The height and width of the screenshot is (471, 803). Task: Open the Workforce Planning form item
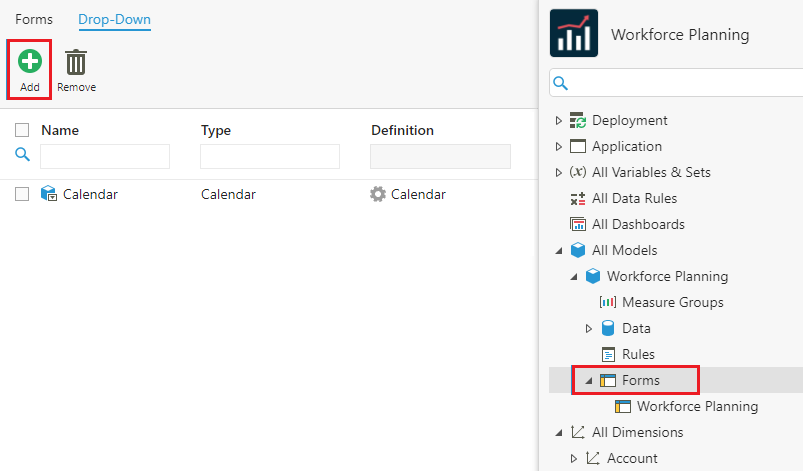(696, 406)
